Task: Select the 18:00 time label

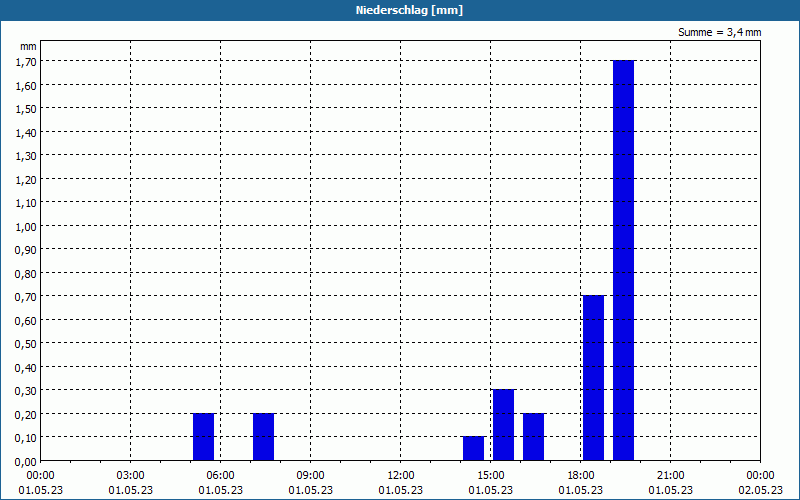Action: pos(581,475)
